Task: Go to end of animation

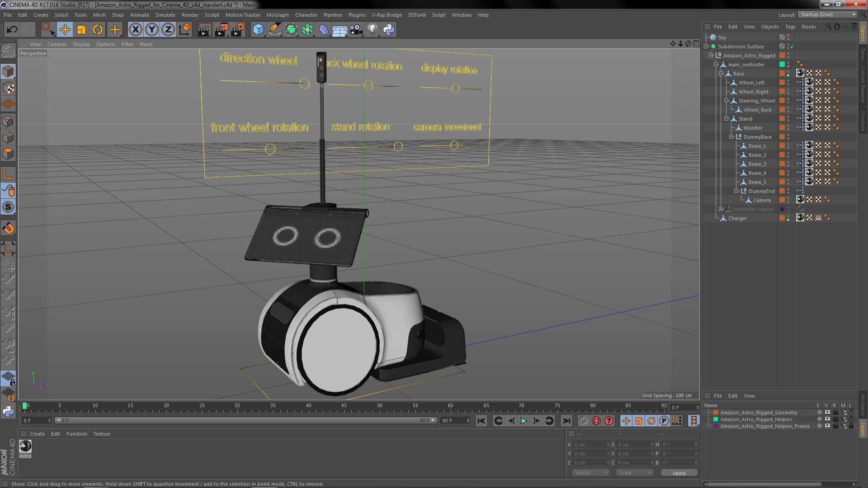Action: coord(566,421)
